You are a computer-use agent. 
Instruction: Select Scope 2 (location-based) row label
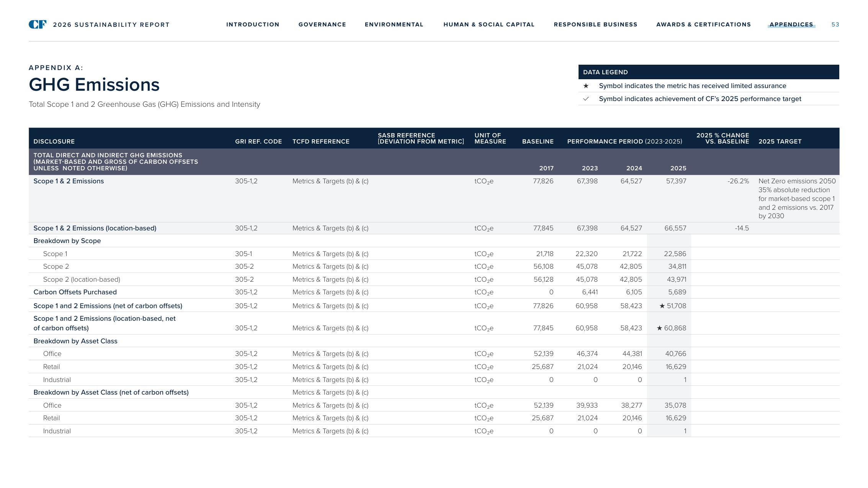[82, 279]
